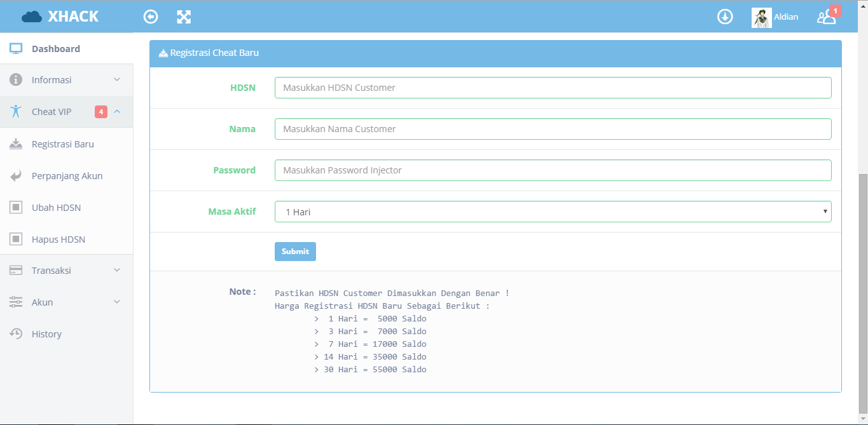The height and width of the screenshot is (425, 868).
Task: Click the download icon in the top bar
Action: point(725,16)
